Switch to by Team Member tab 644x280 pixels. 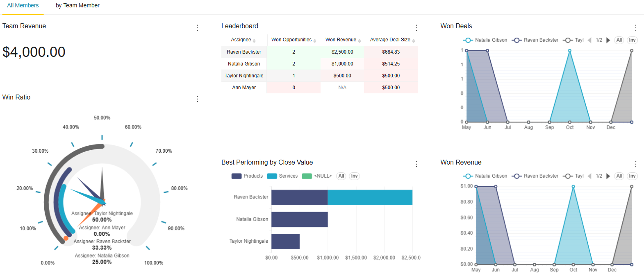click(x=77, y=6)
